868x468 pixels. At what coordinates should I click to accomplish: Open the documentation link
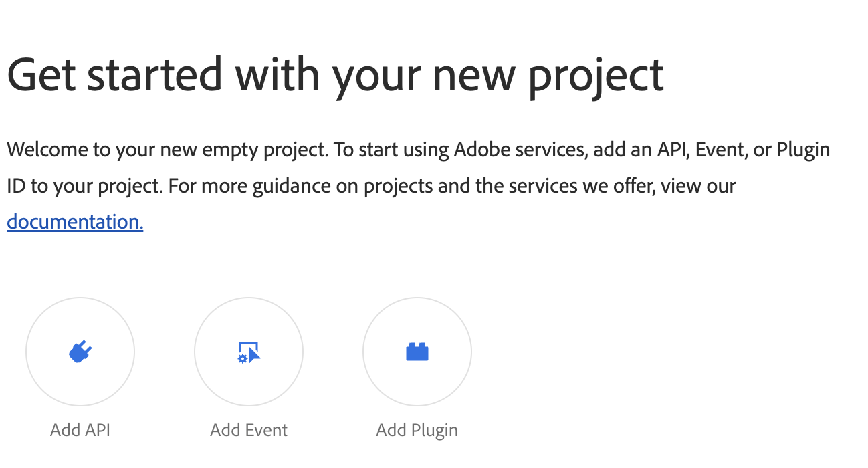click(75, 221)
